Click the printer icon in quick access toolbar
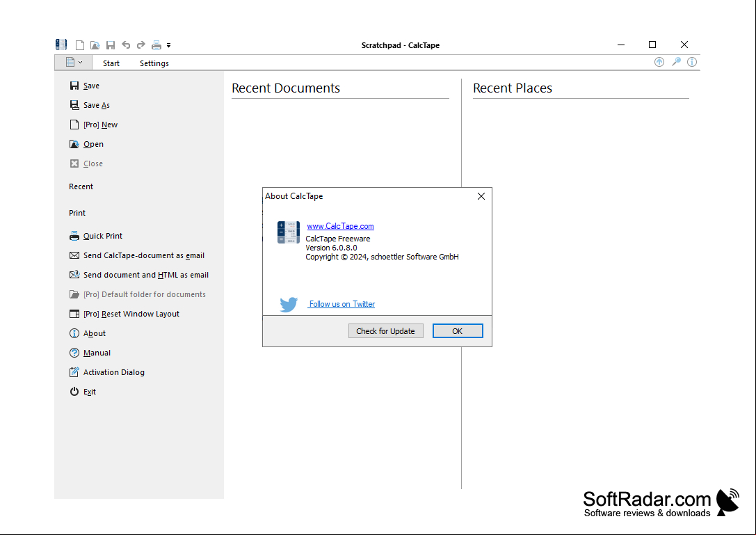Screen dimensions: 756x535 (156, 45)
